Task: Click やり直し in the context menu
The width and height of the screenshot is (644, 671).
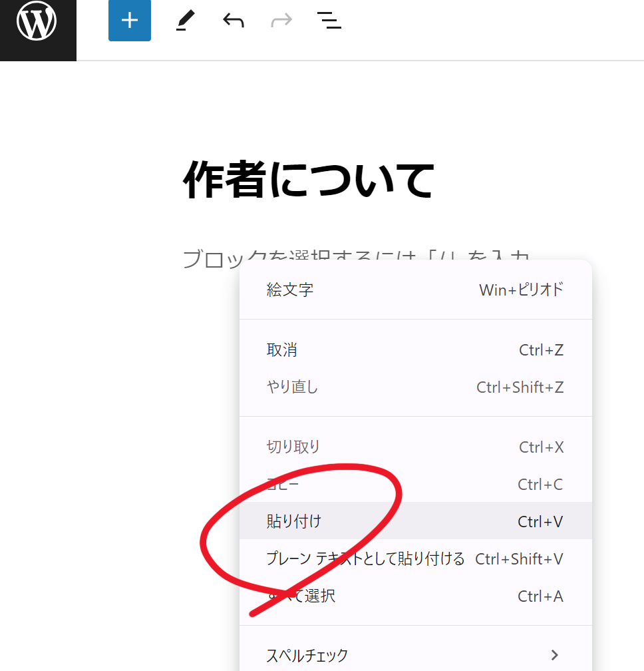Action: point(293,387)
